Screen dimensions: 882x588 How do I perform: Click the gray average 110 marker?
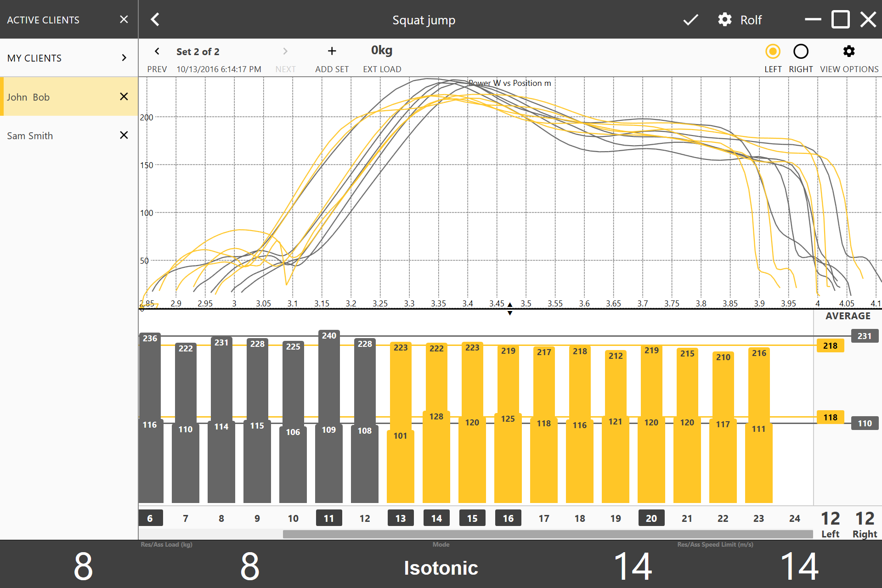(x=865, y=423)
